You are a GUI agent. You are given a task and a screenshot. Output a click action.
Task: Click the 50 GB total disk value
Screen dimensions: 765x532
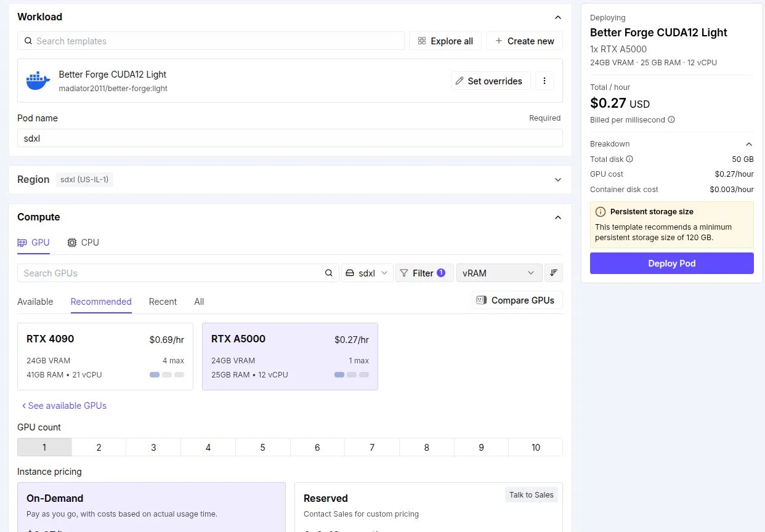(743, 159)
